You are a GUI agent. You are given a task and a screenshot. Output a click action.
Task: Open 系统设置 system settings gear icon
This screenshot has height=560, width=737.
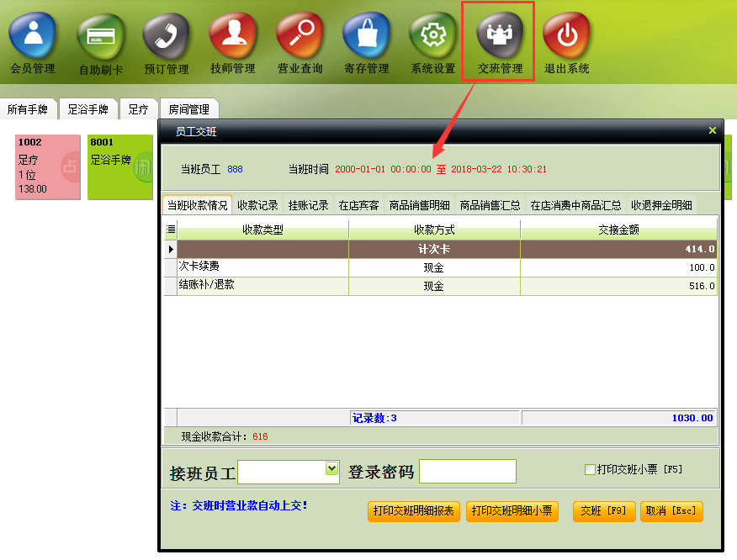tap(433, 35)
